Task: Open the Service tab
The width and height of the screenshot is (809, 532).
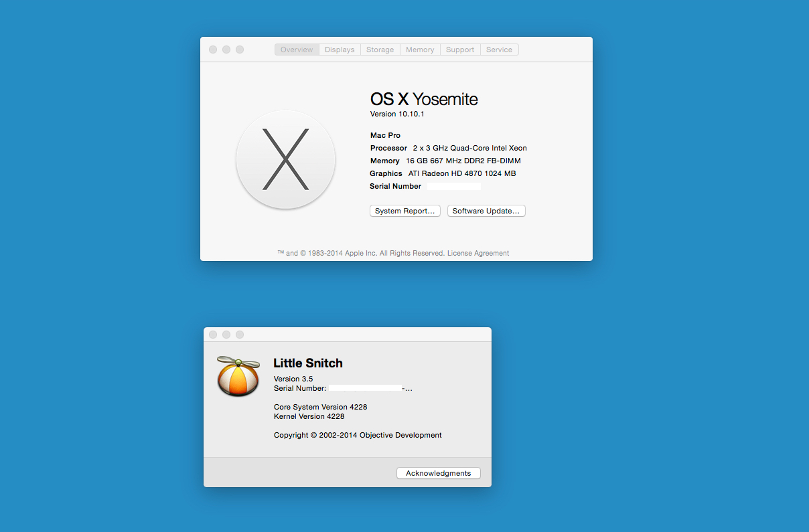Action: pos(499,50)
